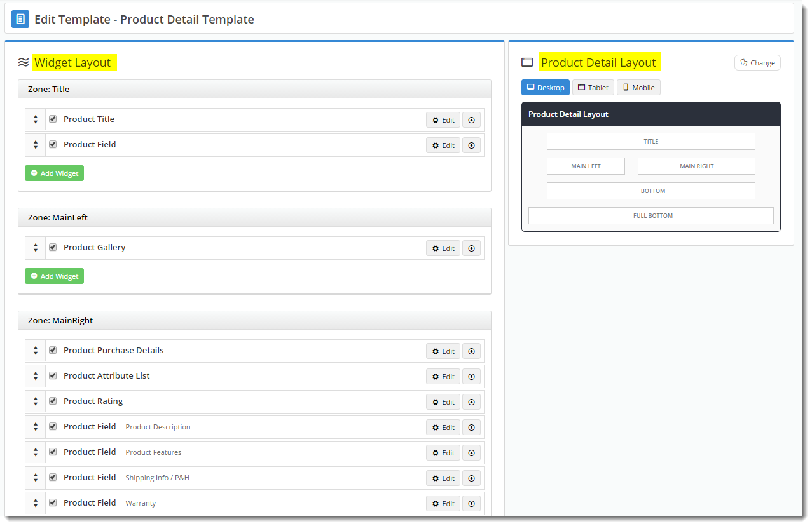Viewport: 812px width, 526px height.
Task: Click the sort handle of the Product Description field row
Action: (x=36, y=427)
